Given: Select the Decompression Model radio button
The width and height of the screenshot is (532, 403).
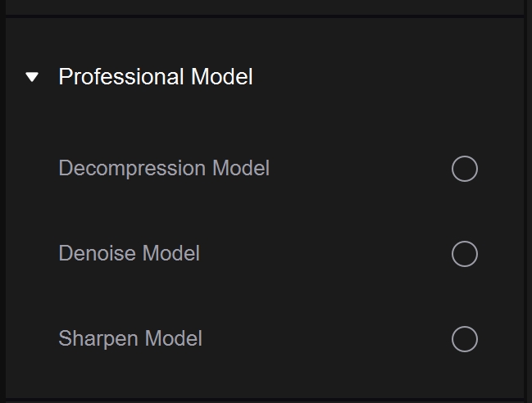Looking at the screenshot, I should point(464,169).
